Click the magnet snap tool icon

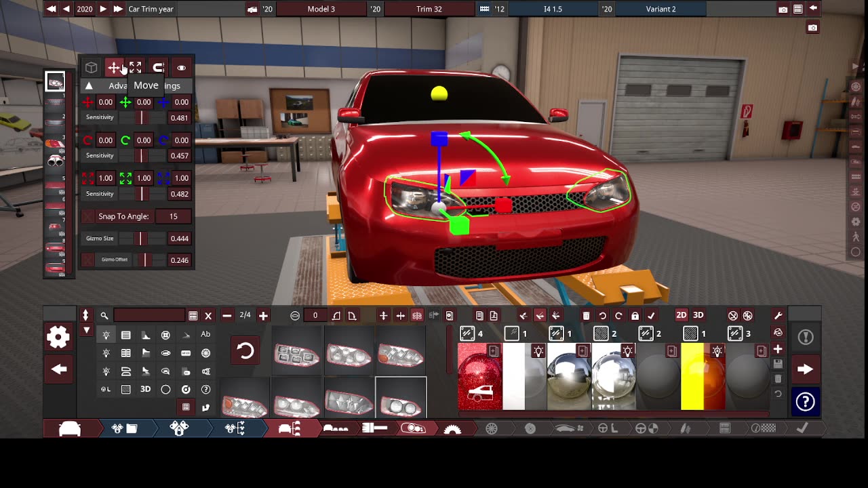(x=158, y=68)
